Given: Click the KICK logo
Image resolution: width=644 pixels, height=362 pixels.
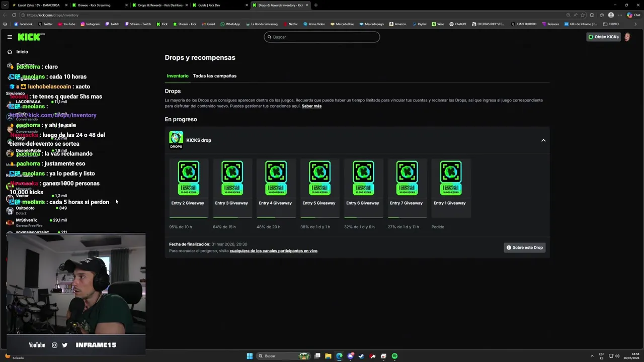Looking at the screenshot, I should click(31, 37).
